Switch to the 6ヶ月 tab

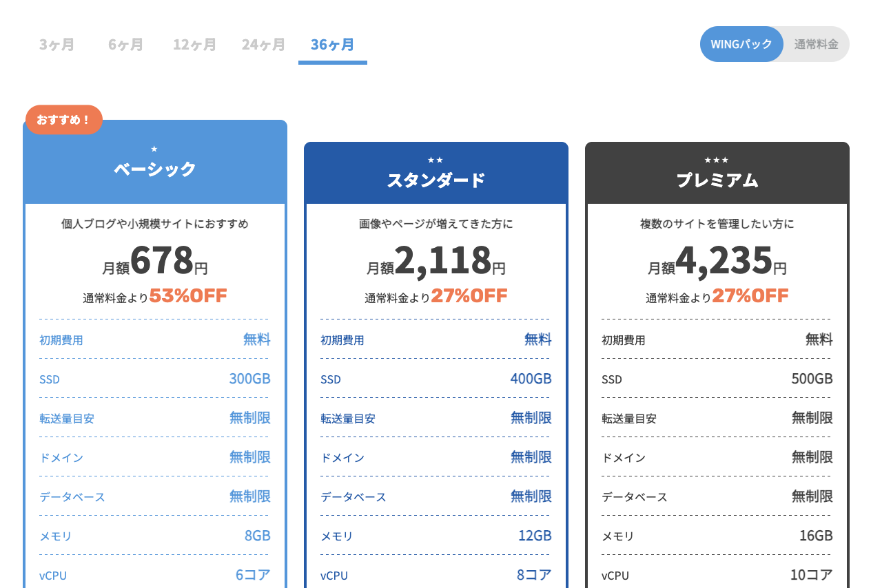(x=125, y=45)
